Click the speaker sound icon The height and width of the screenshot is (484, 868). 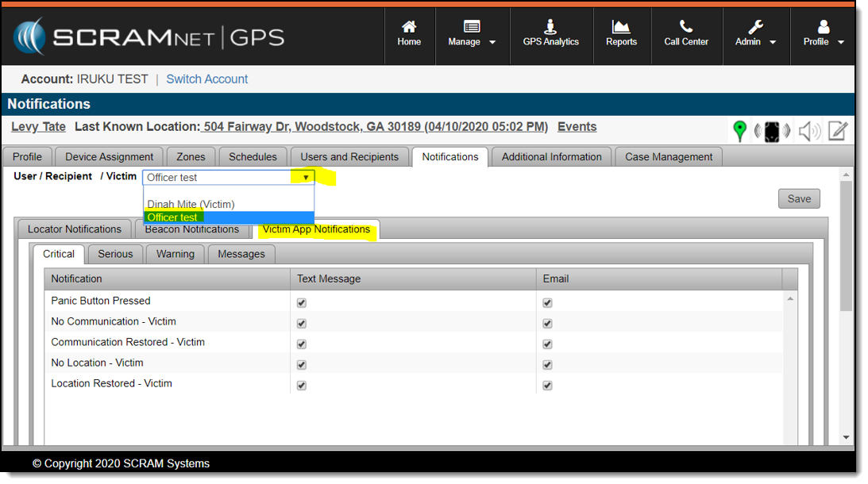click(x=809, y=132)
